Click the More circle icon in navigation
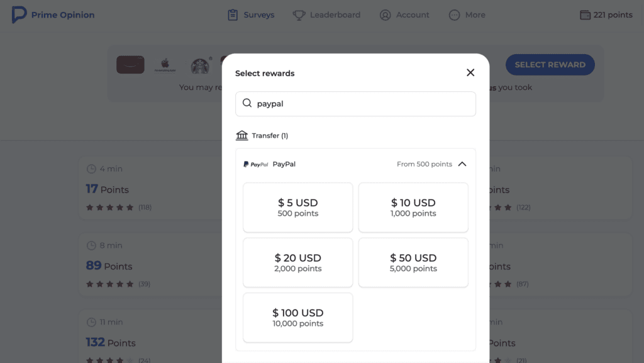Screen dimensions: 644x363 pyautogui.click(x=453, y=14)
